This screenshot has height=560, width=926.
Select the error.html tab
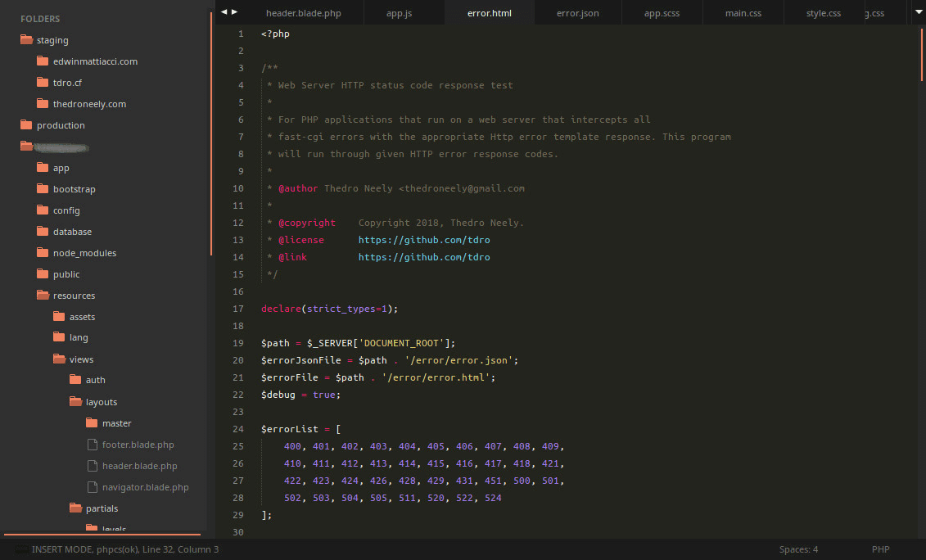pos(490,13)
